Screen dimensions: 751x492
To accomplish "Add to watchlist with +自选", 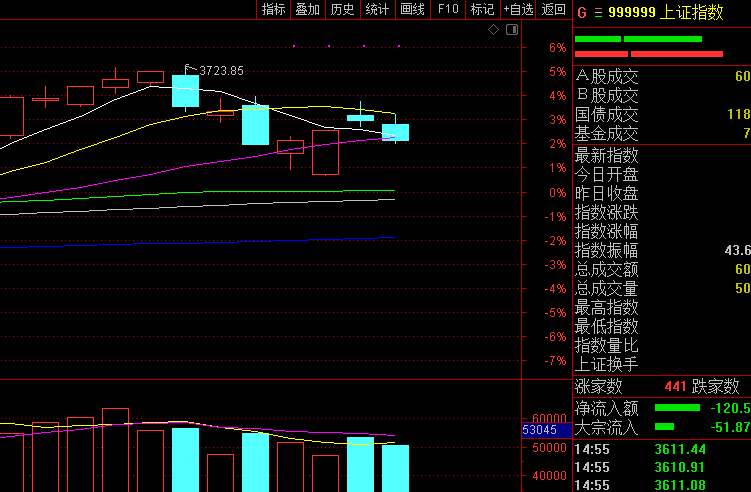I will 518,9.
